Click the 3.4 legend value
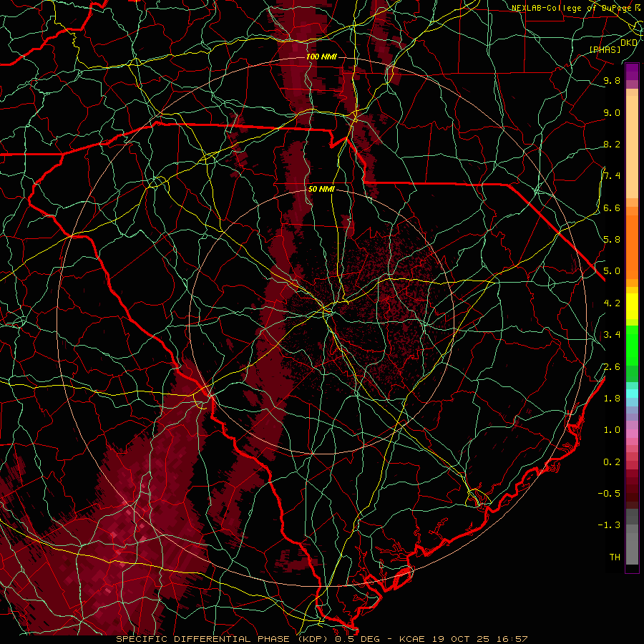 [x=612, y=334]
